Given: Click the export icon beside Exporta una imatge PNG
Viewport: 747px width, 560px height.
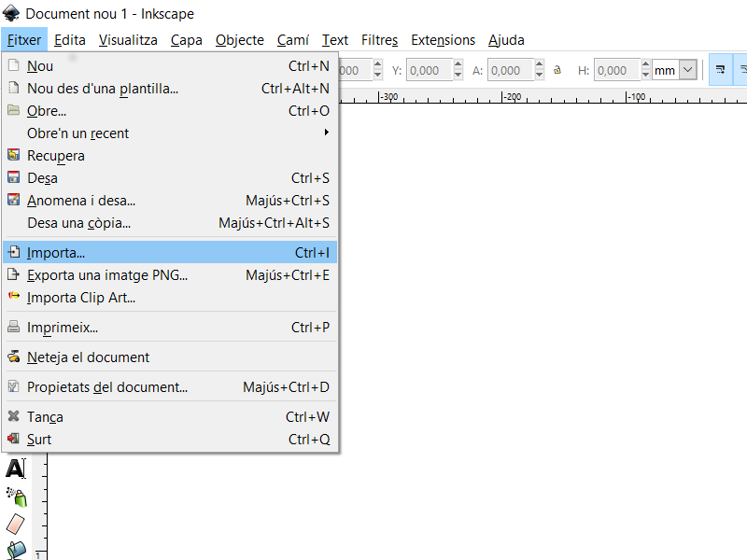Looking at the screenshot, I should coord(14,274).
